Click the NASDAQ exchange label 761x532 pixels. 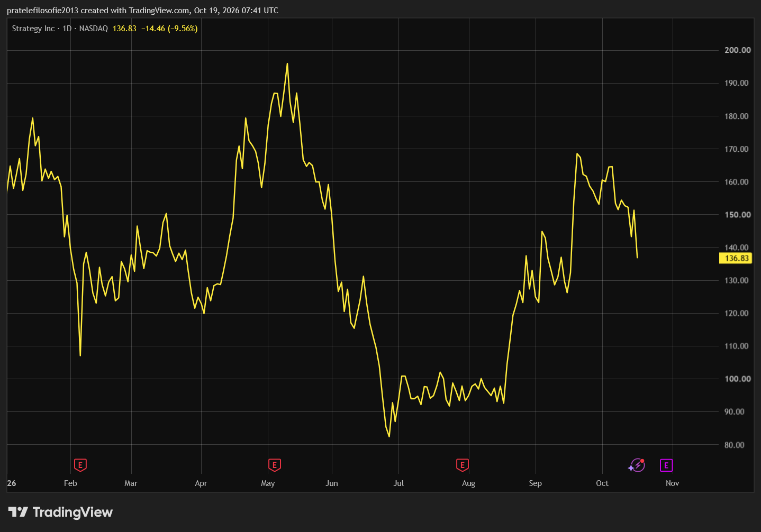point(94,29)
